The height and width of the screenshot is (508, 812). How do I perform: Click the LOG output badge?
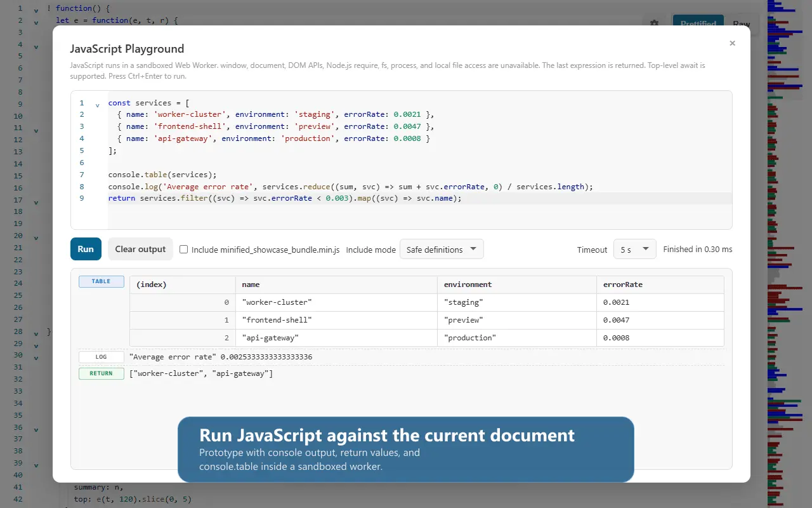(x=101, y=357)
